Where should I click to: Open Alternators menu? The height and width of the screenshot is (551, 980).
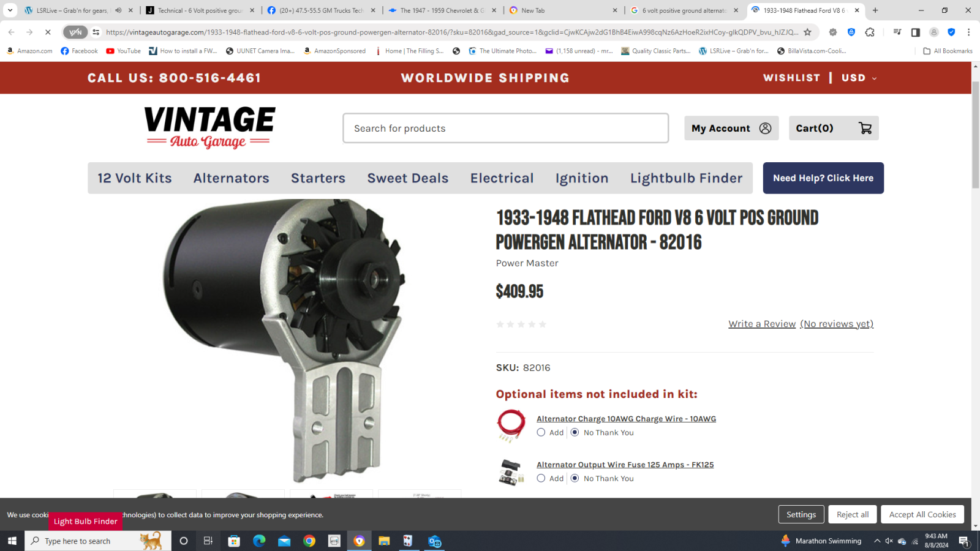(232, 178)
